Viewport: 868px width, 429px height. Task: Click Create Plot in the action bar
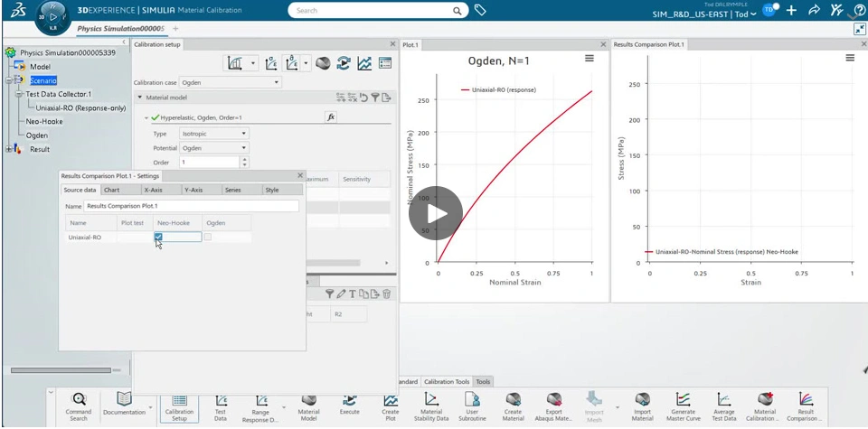[391, 407]
